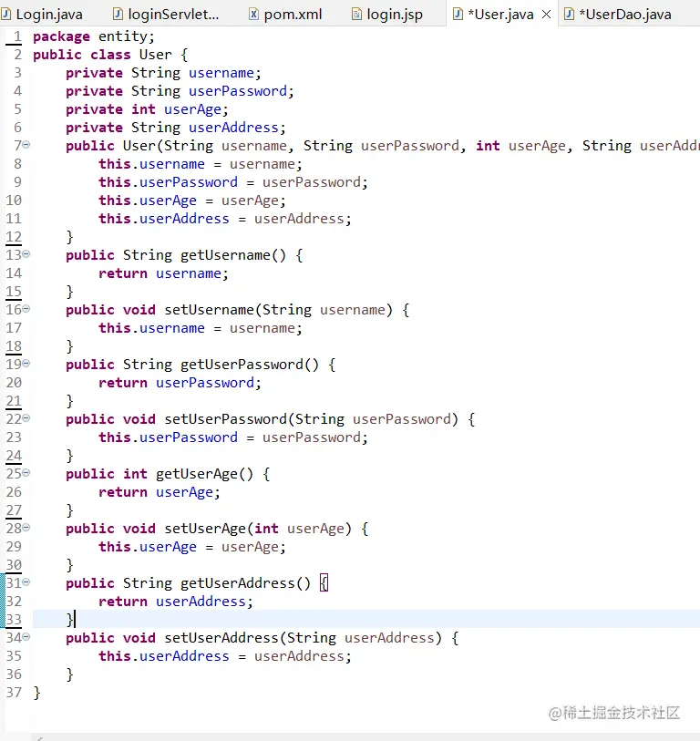Click field 'userPassword' declaration on line 4
Image resolution: width=700 pixels, height=741 pixels.
pos(238,91)
